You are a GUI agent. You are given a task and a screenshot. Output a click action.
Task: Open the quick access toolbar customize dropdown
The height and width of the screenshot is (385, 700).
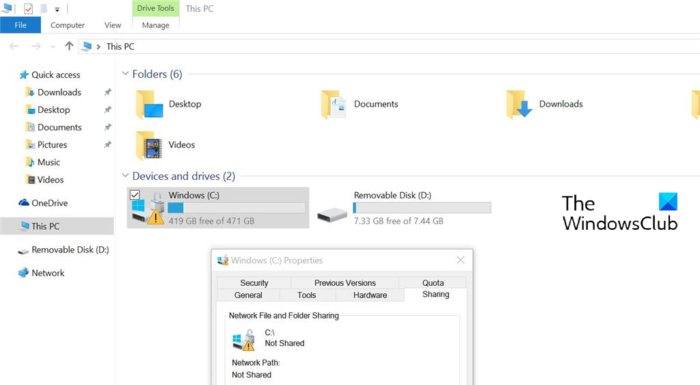[57, 9]
